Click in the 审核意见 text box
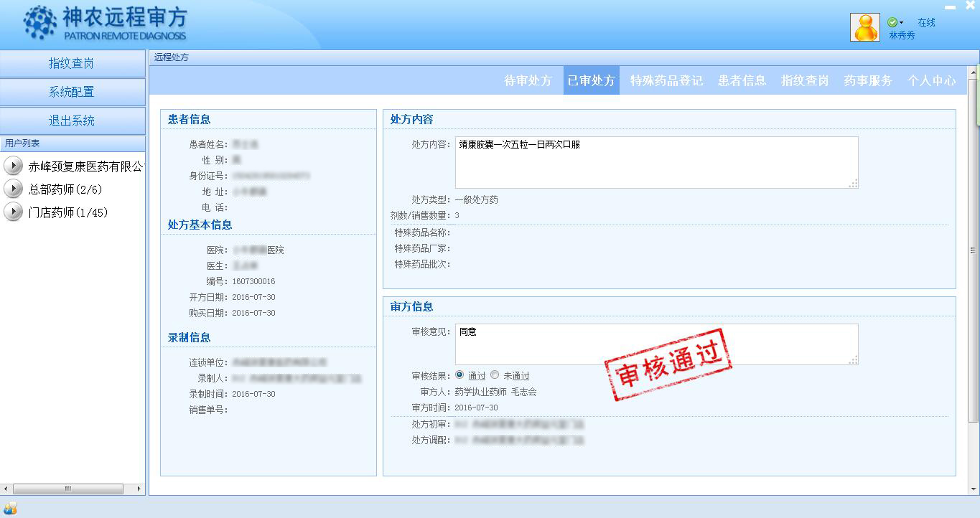Image resolution: width=980 pixels, height=518 pixels. [x=656, y=344]
